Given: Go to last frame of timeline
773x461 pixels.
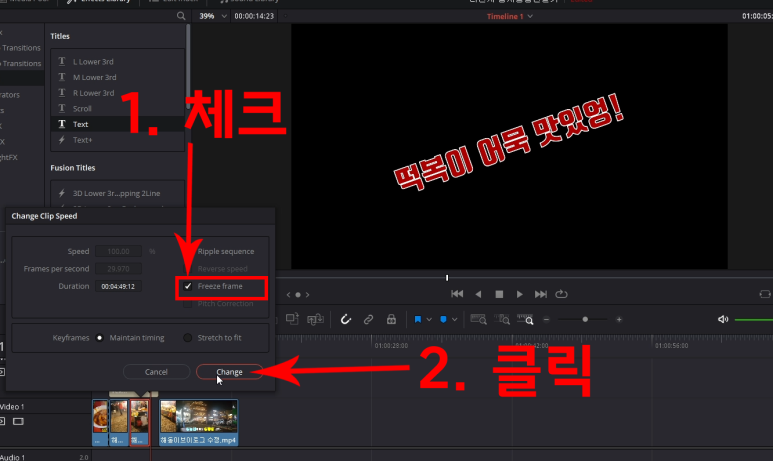Looking at the screenshot, I should (541, 294).
